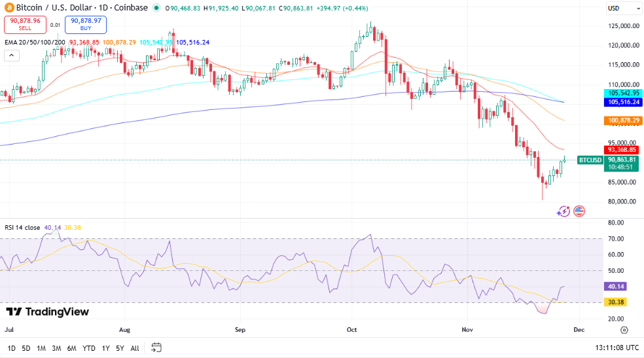Click the purple 40.14 RSI axis label
Image resolution: width=644 pixels, height=358 pixels.
[615, 287]
